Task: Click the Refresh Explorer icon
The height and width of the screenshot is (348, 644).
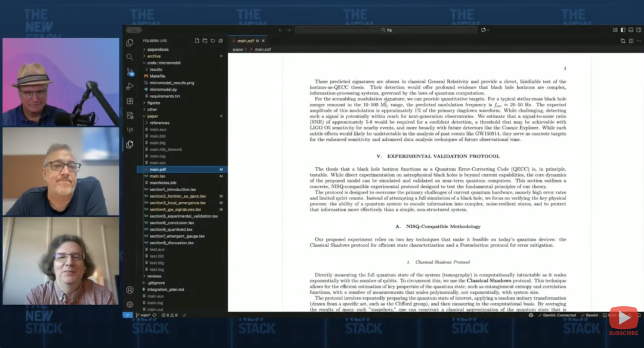Action: click(213, 41)
